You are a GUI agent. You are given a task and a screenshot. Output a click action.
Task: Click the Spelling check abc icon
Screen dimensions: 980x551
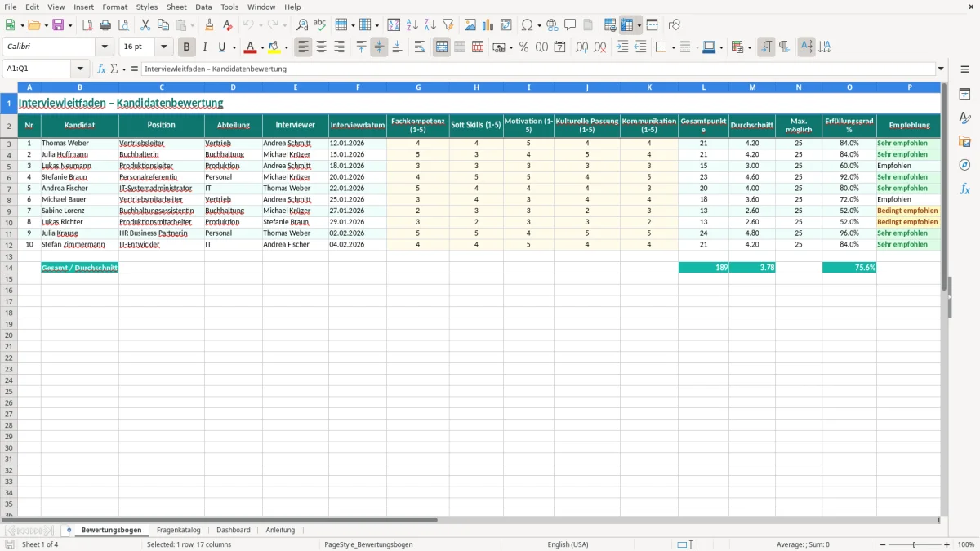click(319, 25)
